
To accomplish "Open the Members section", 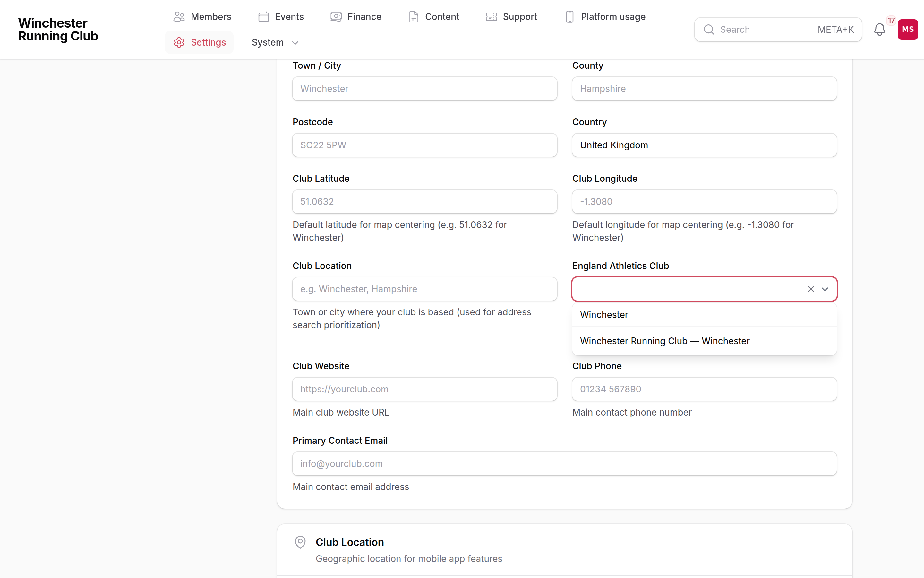I will point(202,17).
